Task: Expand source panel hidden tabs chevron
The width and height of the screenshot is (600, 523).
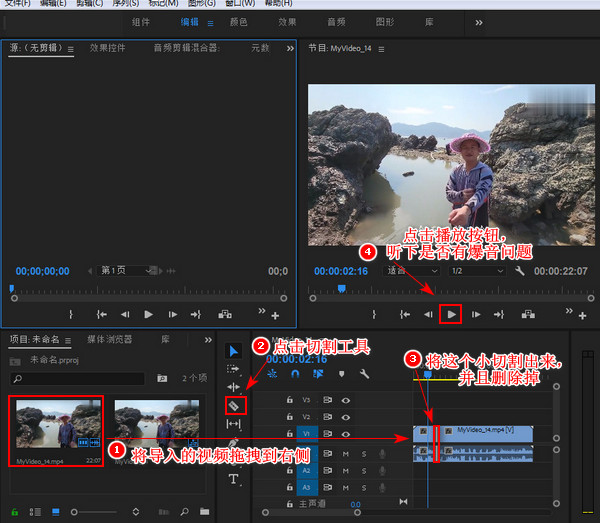Action: (x=290, y=49)
